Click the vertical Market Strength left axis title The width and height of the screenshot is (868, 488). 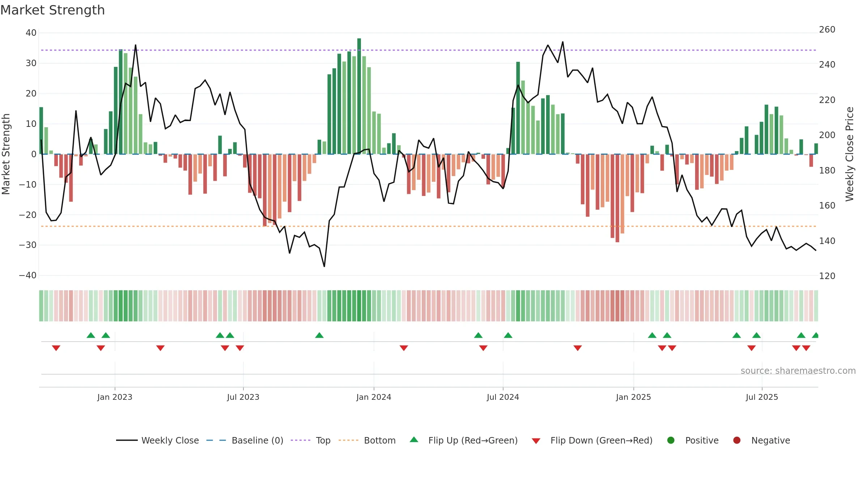6,154
